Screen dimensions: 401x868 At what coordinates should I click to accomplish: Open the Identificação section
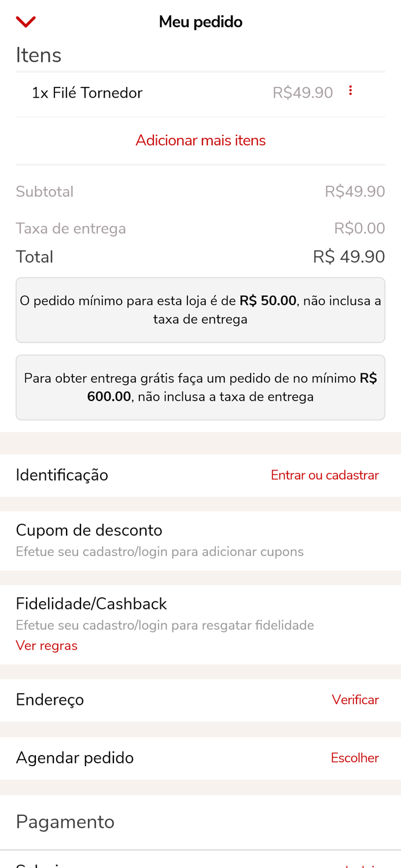[62, 475]
